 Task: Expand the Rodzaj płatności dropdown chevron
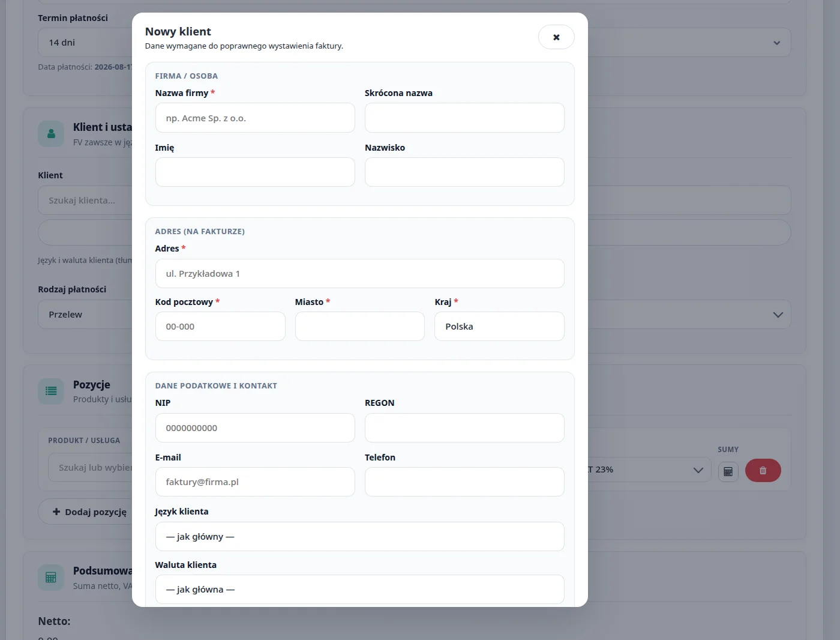[x=778, y=315]
